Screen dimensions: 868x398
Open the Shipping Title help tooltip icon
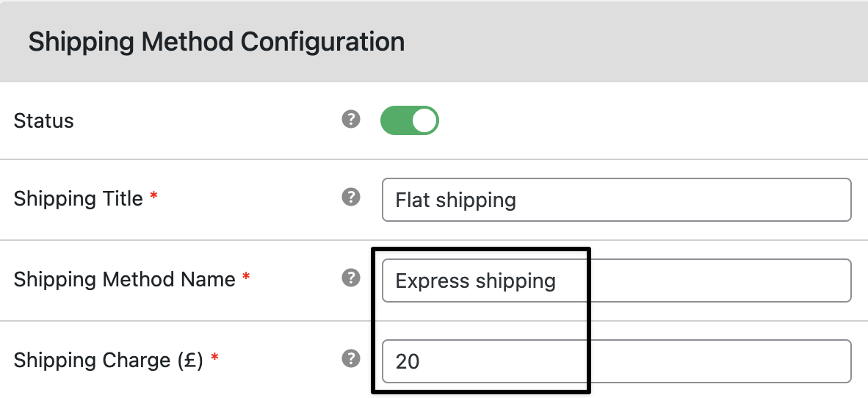point(351,197)
